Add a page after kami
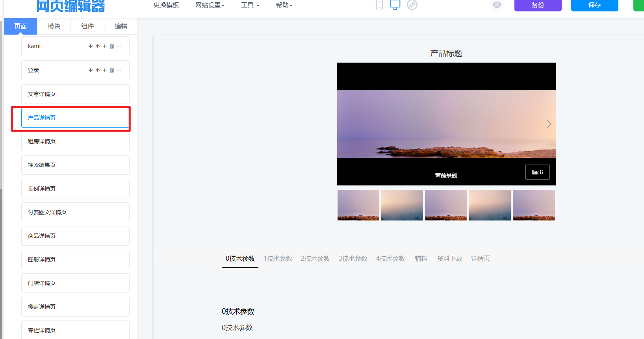The width and height of the screenshot is (644, 339). [x=105, y=46]
